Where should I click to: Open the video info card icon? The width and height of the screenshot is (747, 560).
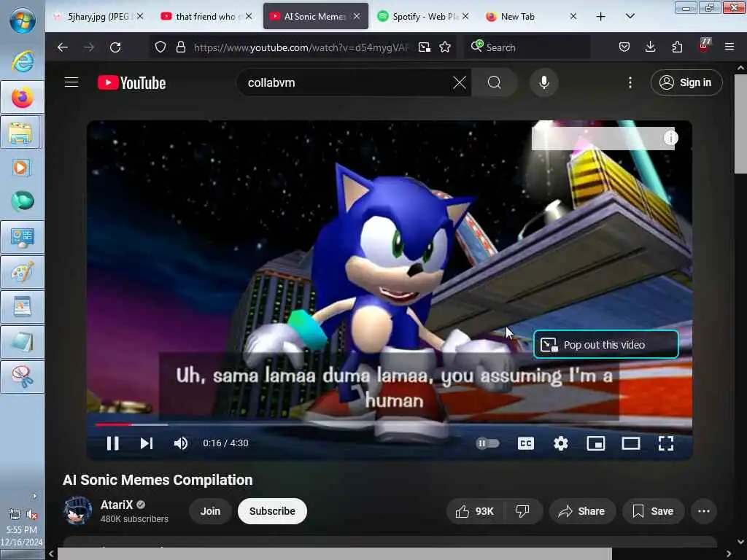point(670,138)
